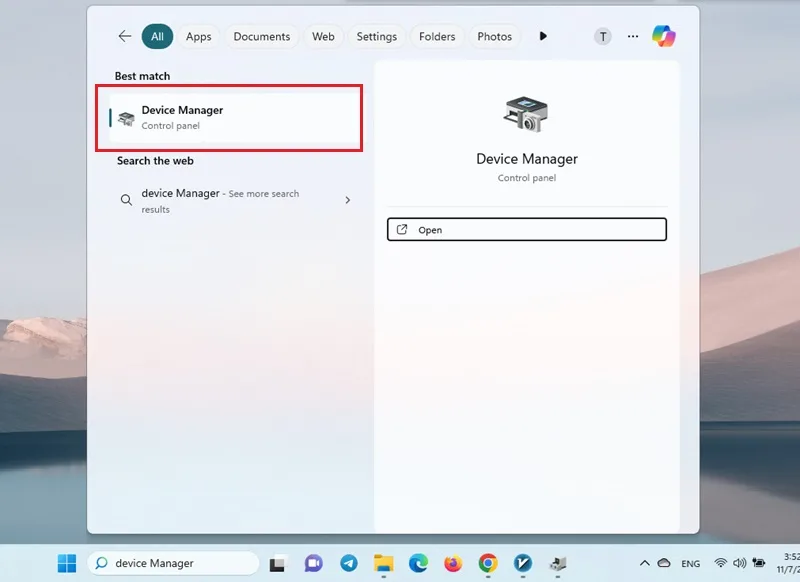Click the Open external-link icon
Viewport: 800px width, 582px height.
click(x=402, y=230)
